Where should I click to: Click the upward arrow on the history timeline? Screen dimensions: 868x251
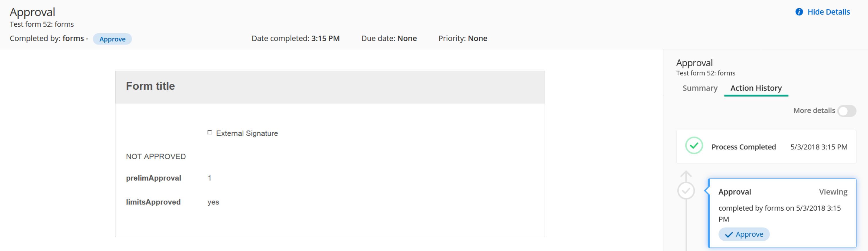pyautogui.click(x=686, y=174)
